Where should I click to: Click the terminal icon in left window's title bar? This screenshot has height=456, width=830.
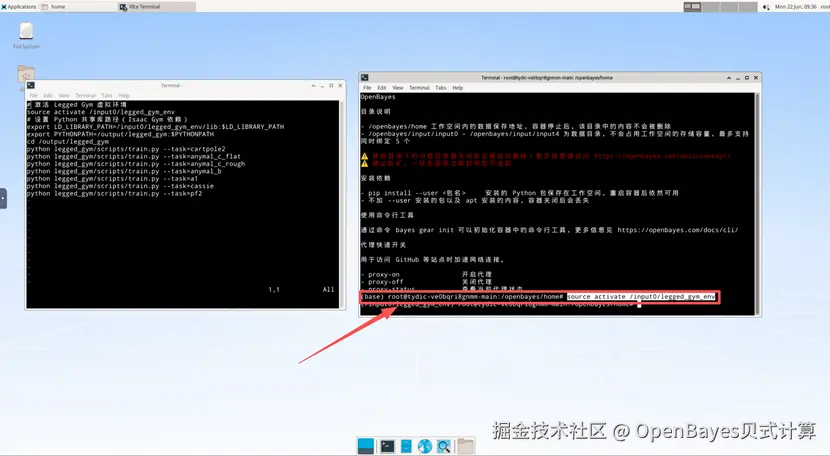click(31, 85)
